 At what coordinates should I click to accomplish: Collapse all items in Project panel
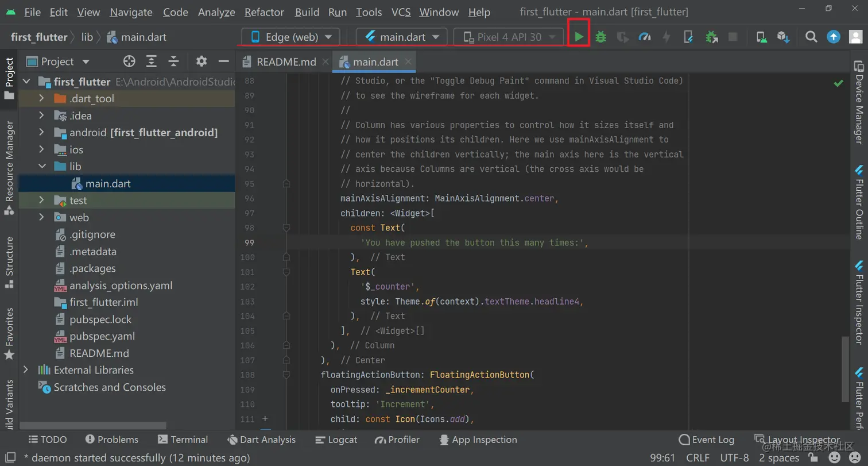(174, 61)
